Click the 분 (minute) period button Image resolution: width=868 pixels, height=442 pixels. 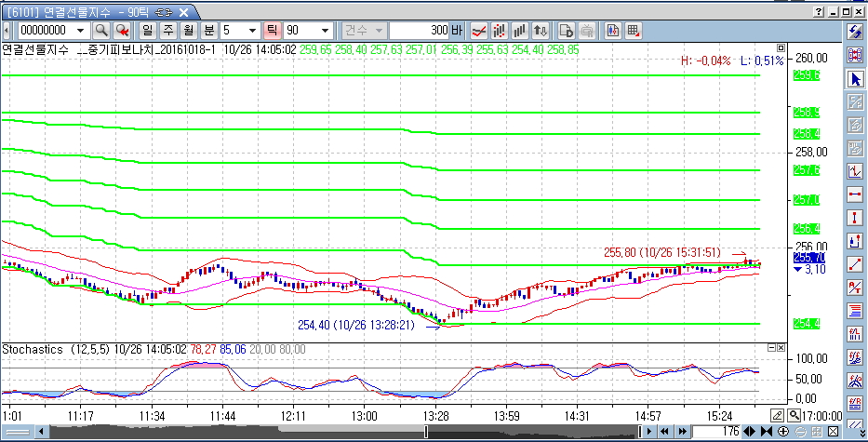[x=208, y=30]
